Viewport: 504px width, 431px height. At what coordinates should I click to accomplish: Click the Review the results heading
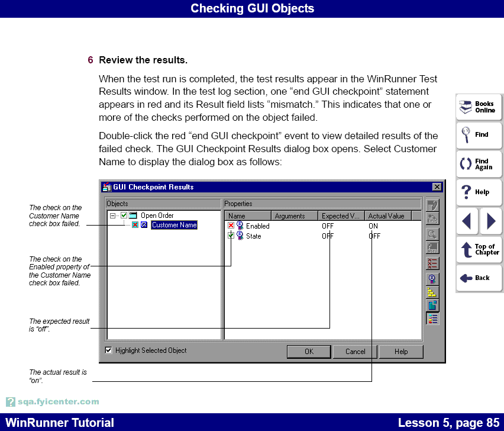pyautogui.click(x=143, y=60)
